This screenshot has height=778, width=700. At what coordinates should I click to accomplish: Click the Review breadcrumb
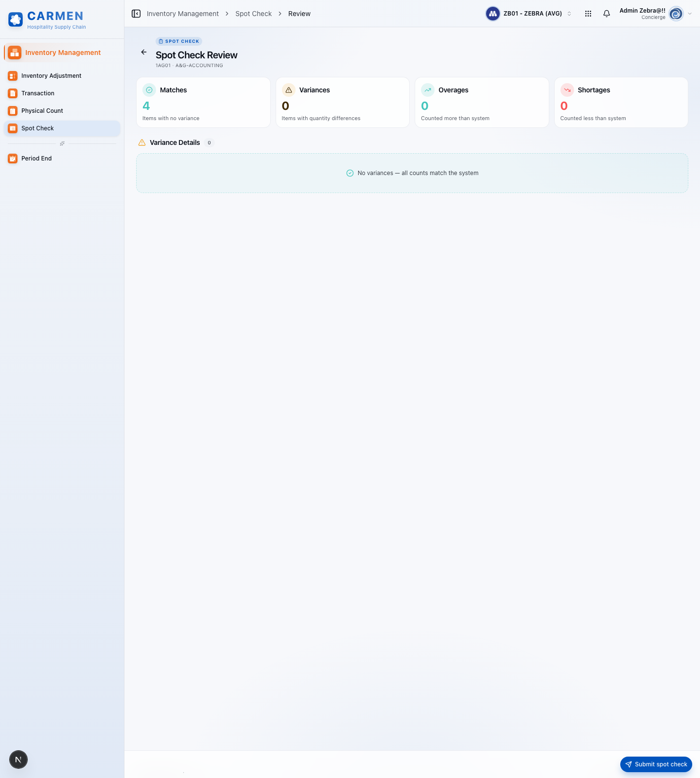click(x=299, y=14)
